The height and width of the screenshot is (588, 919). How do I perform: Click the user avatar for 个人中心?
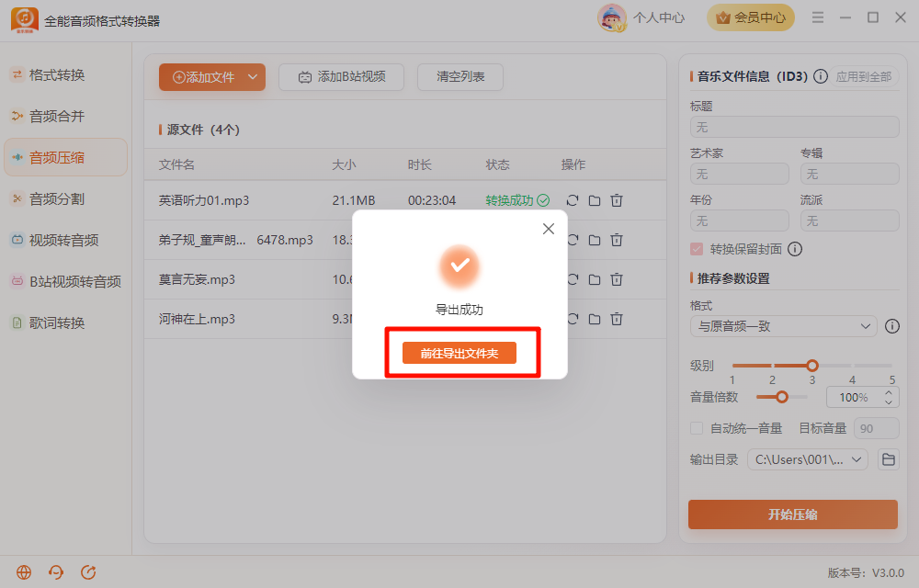point(611,17)
